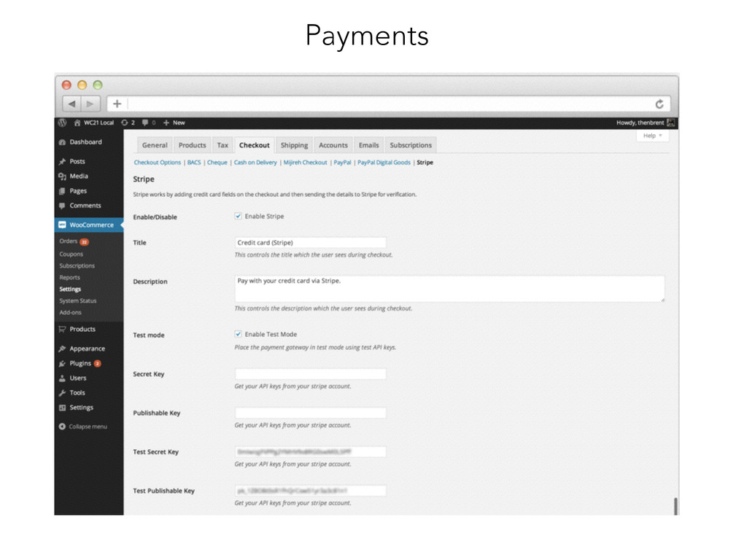The image size is (747, 560).
Task: Click the Description text area
Action: point(449,289)
